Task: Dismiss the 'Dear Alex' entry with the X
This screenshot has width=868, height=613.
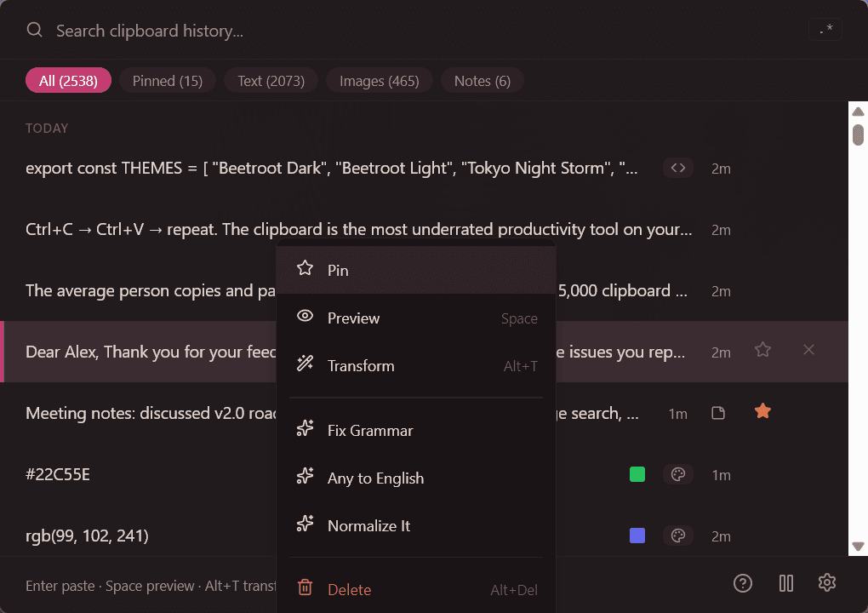Action: point(808,349)
